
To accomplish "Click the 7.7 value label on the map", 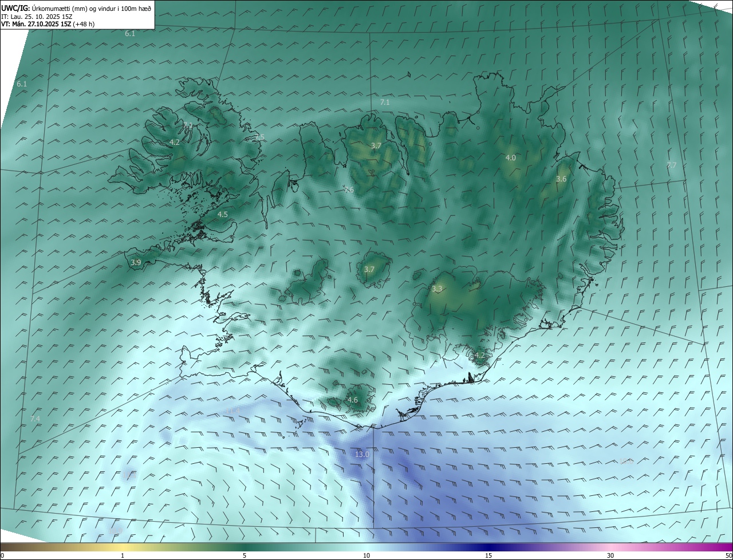I will click(x=672, y=165).
